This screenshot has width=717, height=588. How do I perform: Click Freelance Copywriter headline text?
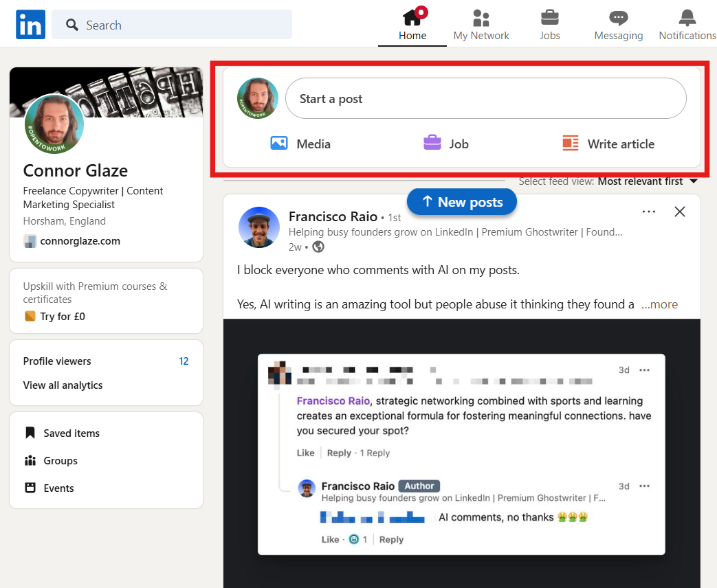(x=93, y=197)
